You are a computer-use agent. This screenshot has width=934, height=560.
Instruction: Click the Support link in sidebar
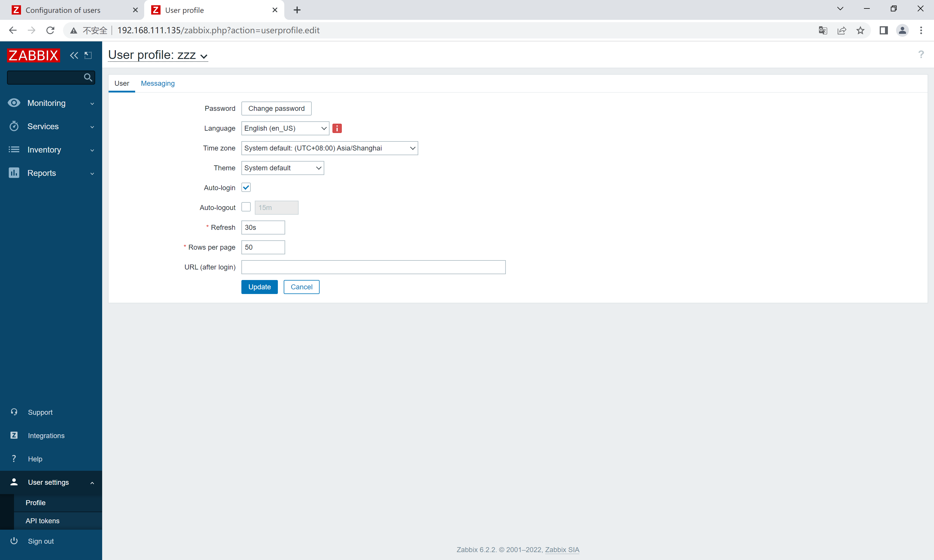coord(40,412)
